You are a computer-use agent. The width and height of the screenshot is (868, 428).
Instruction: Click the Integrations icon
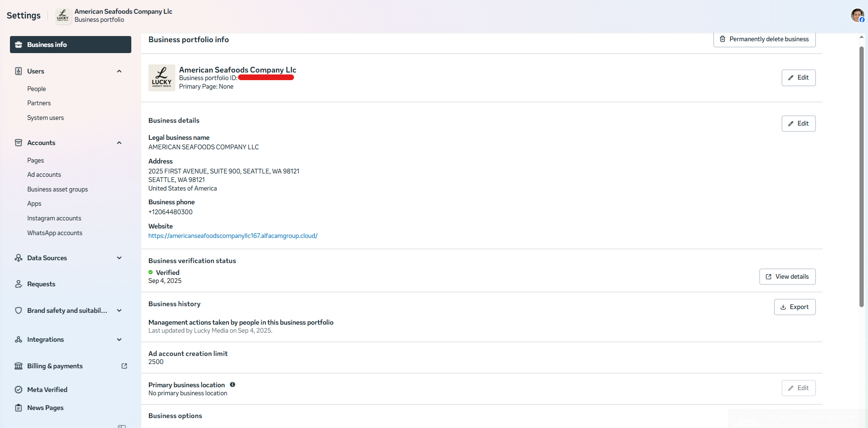coord(18,339)
